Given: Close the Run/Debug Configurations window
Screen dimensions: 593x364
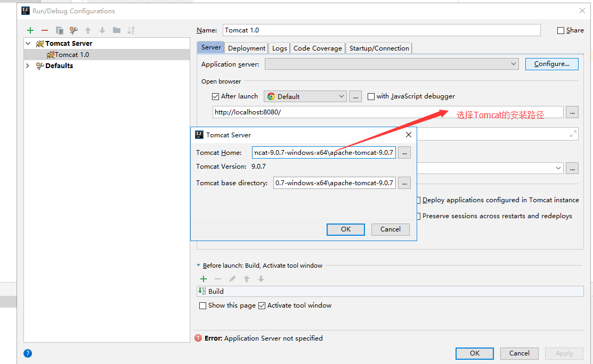Looking at the screenshot, I should 582,11.
